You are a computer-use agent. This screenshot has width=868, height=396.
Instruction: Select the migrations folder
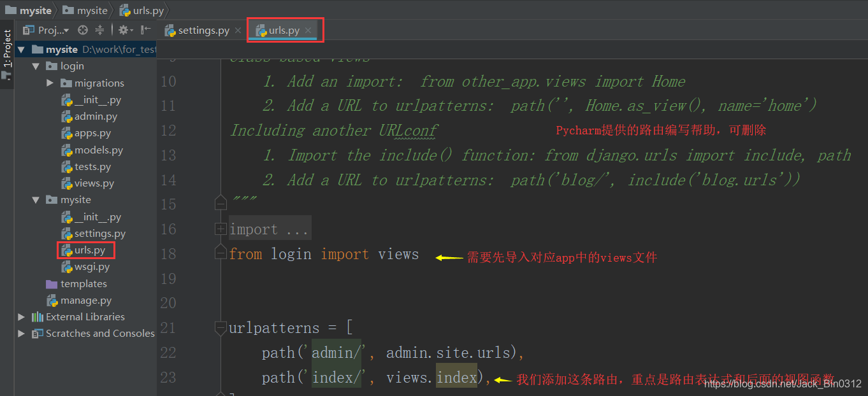pos(92,83)
